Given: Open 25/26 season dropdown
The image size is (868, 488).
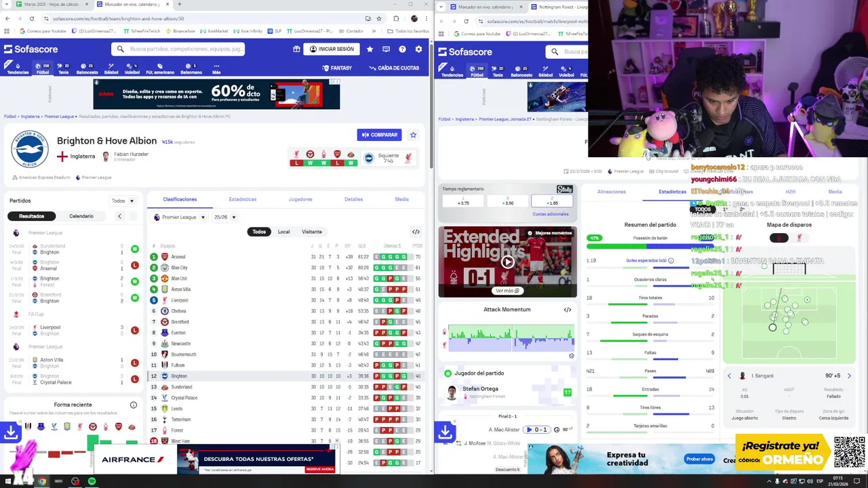Looking at the screenshot, I should (x=224, y=217).
